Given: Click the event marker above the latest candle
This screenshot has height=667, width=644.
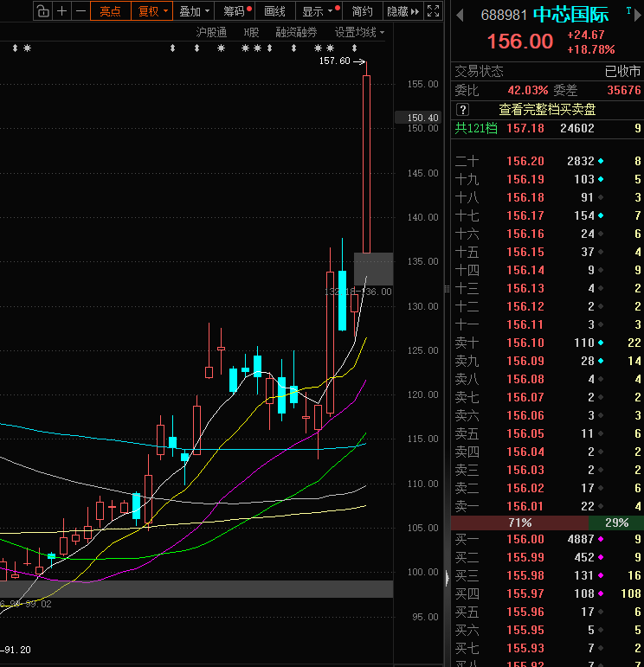Looking at the screenshot, I should point(355,48).
